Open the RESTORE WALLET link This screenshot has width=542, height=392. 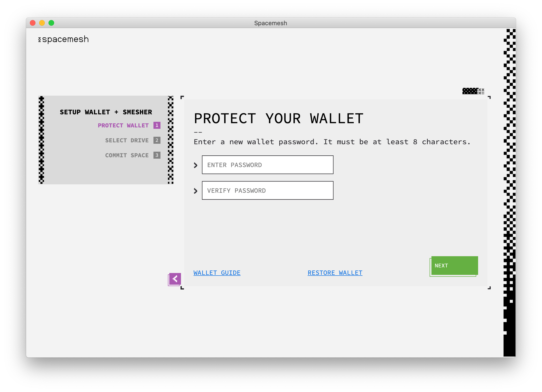[x=335, y=273]
